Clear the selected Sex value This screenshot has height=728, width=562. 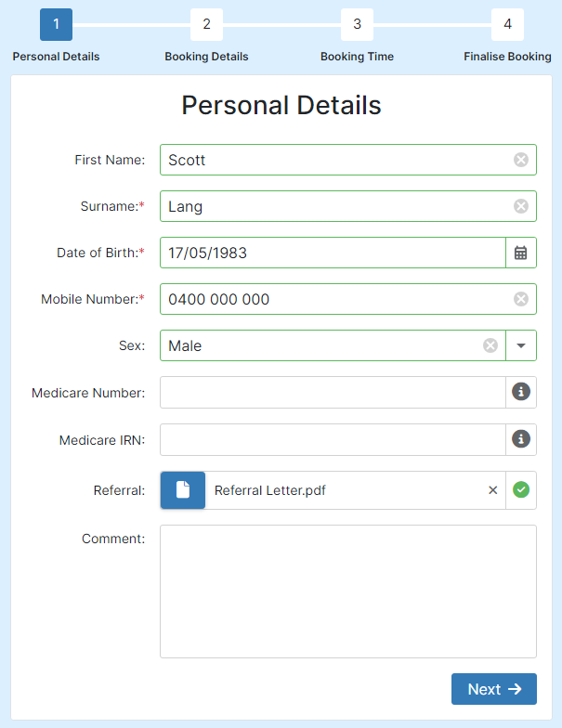pyautogui.click(x=490, y=345)
